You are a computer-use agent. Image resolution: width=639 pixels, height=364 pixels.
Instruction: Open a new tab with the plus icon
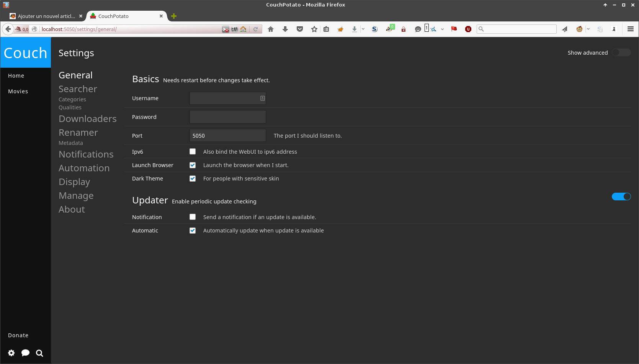point(174,16)
